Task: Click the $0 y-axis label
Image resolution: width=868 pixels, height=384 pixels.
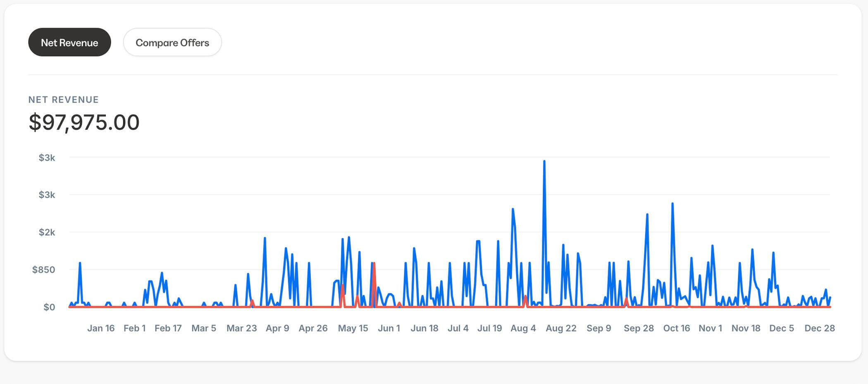Action: [x=49, y=307]
